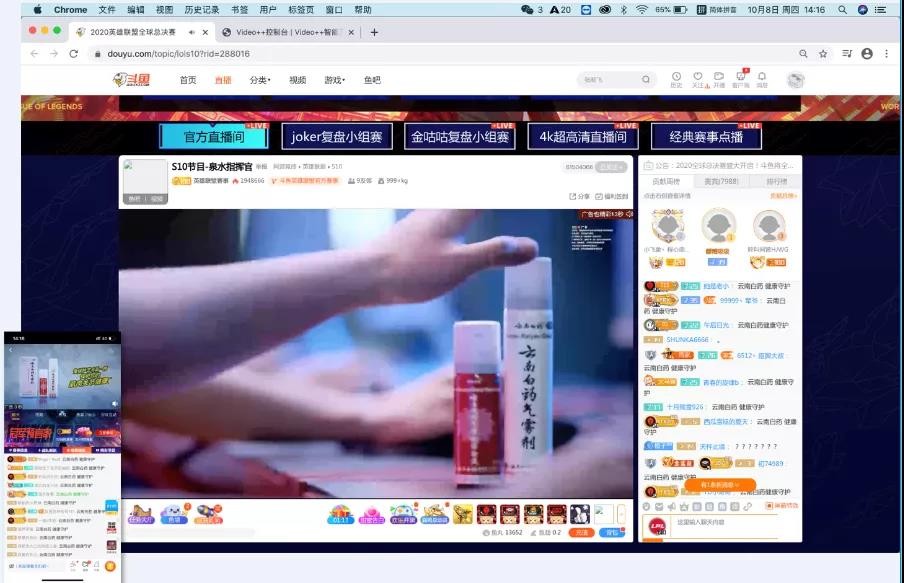Open the Chrome three-dot menu
This screenshot has width=904, height=583.
coord(886,54)
